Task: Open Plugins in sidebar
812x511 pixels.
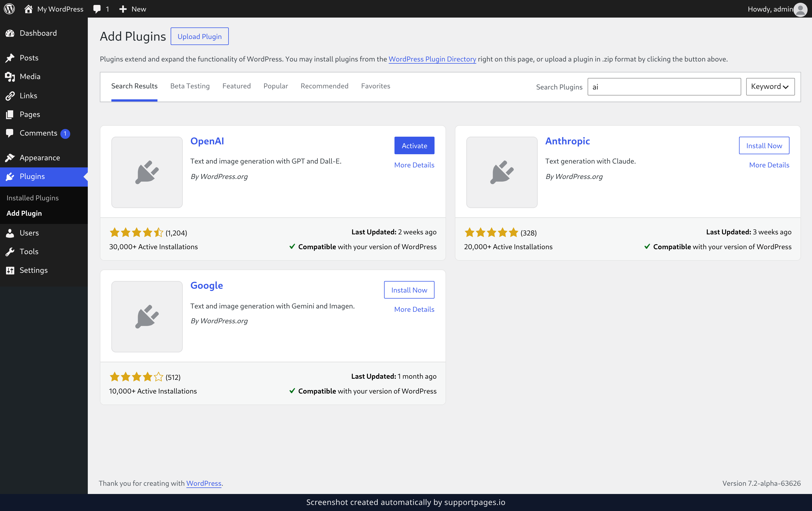Action: point(44,176)
